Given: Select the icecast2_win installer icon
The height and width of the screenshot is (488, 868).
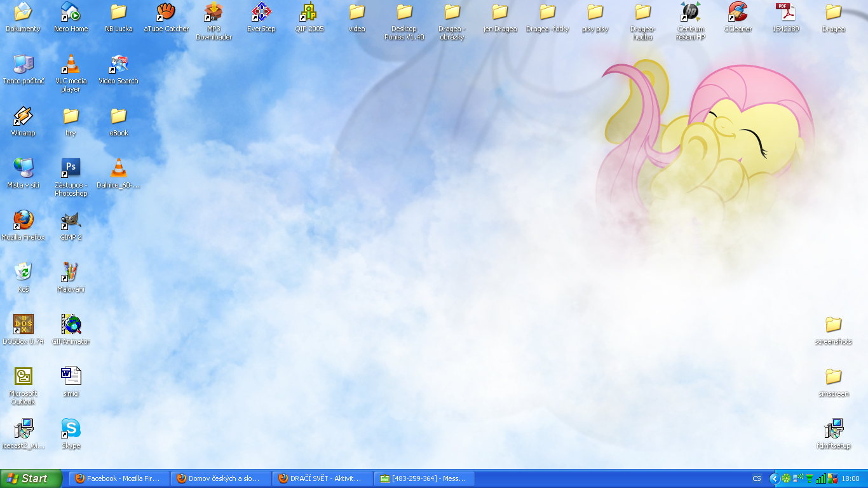Looking at the screenshot, I should pos(24,434).
